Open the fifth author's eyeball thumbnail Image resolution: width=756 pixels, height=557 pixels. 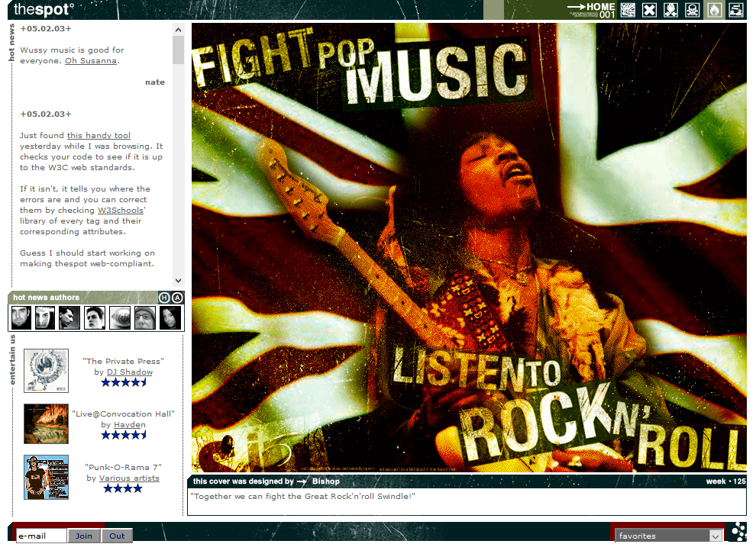tap(120, 318)
